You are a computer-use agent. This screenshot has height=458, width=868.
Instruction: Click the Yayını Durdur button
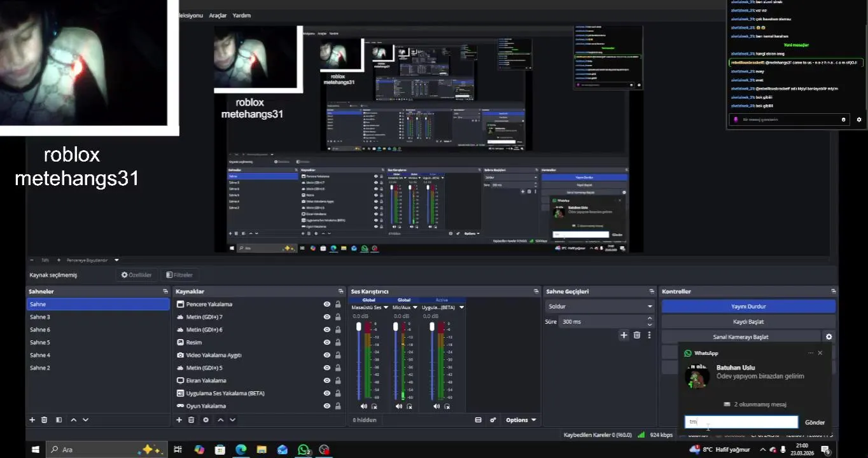click(x=748, y=306)
